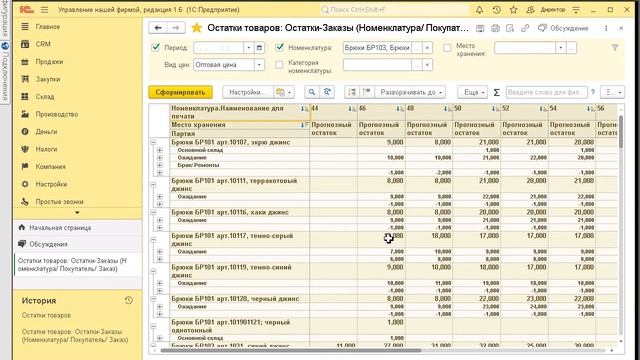640x360 pixels.
Task: Enable the Место хранения checkbox
Action: [447, 48]
